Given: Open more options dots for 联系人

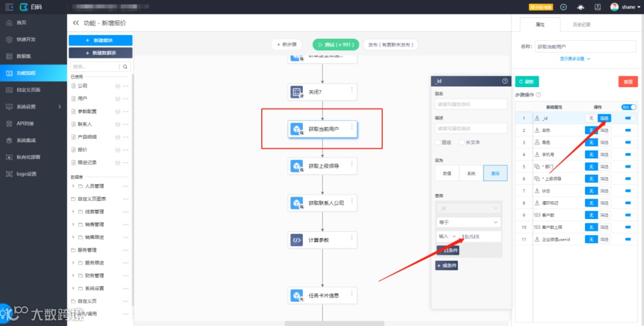Looking at the screenshot, I should click(126, 124).
